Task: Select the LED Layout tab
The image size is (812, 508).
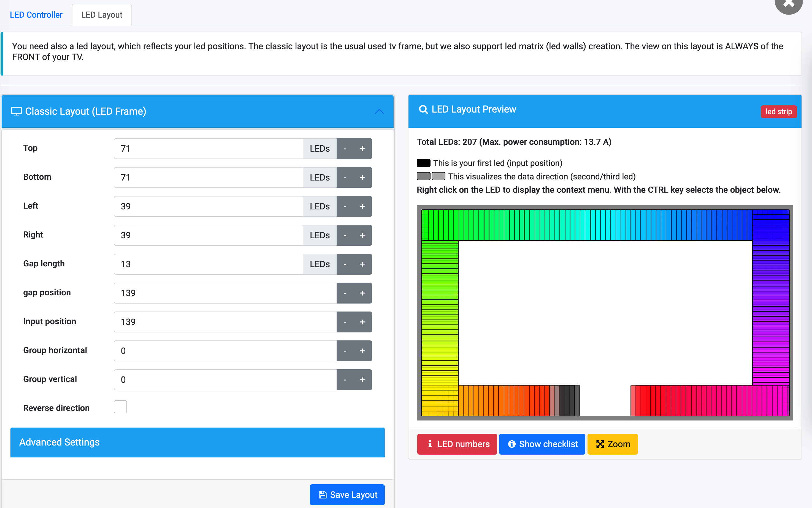Action: tap(102, 14)
